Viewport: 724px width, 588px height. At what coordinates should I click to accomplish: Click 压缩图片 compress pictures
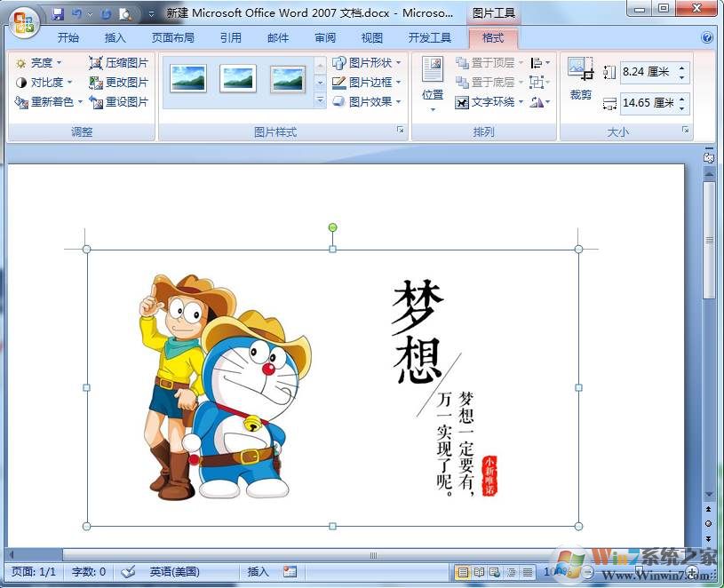[x=119, y=63]
